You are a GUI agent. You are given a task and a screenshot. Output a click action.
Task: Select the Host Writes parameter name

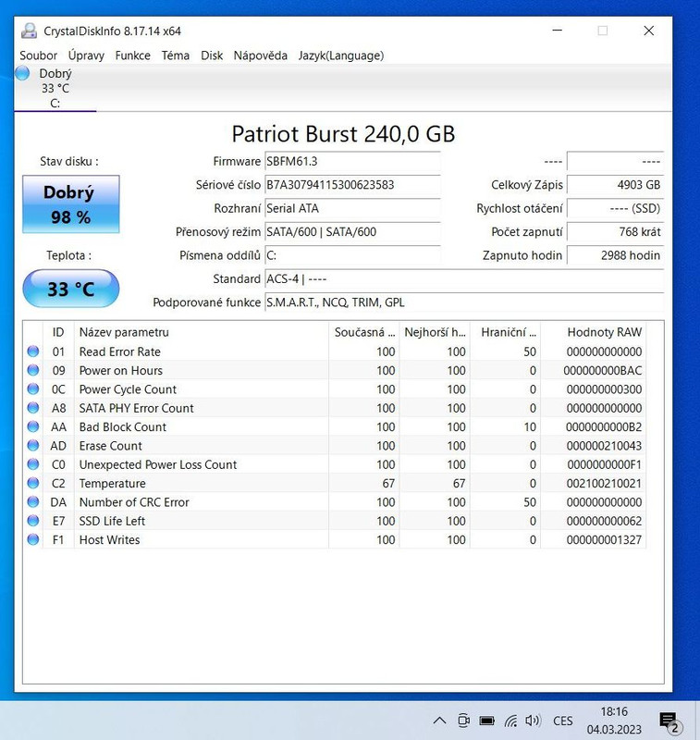pyautogui.click(x=109, y=540)
